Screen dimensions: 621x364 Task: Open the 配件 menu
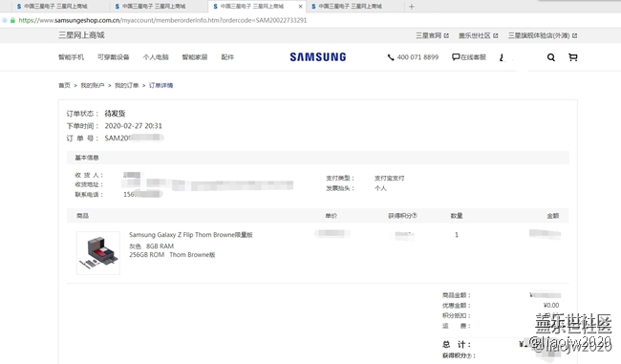227,57
